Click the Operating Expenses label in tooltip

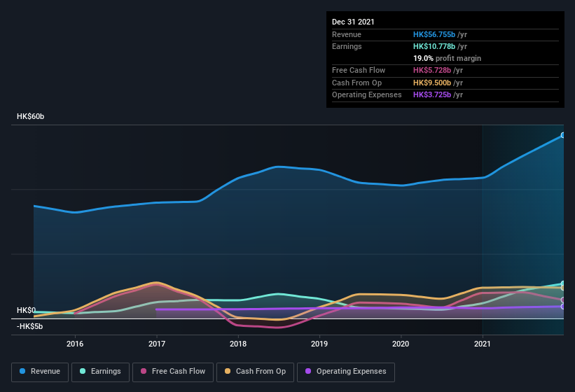point(367,94)
